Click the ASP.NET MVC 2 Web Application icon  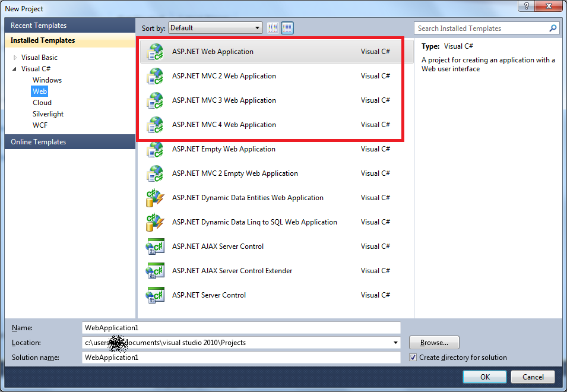(155, 76)
